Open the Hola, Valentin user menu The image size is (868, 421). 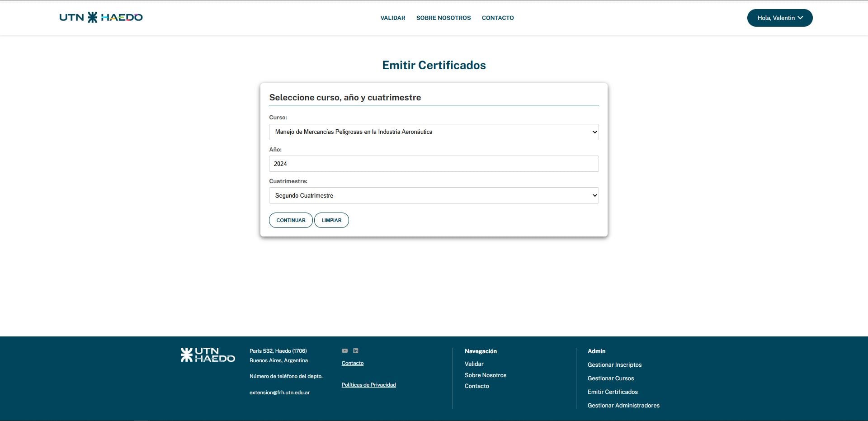(x=780, y=18)
